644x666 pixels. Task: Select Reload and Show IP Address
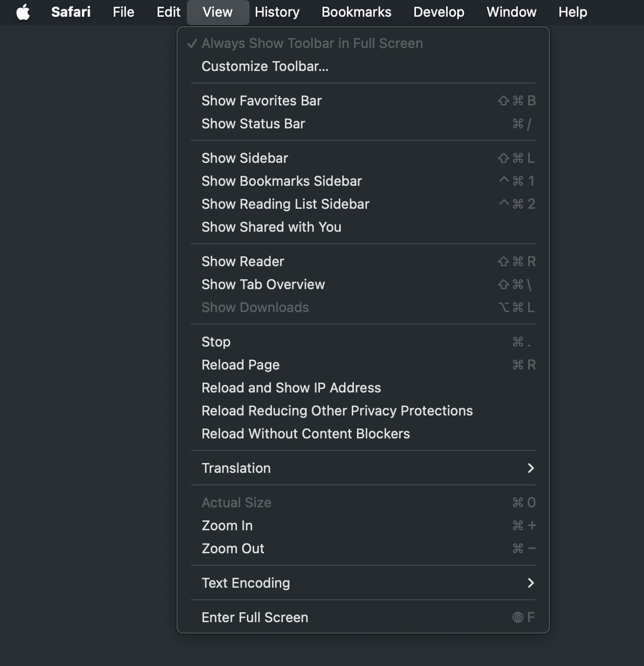coord(363,388)
